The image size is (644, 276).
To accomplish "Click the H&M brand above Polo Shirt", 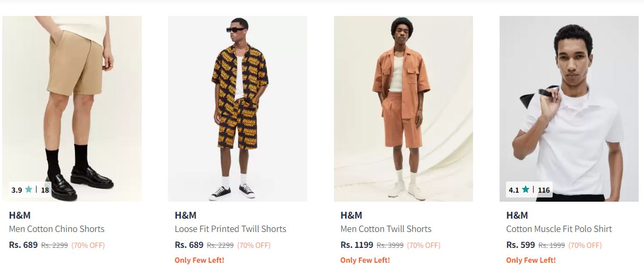I will (517, 215).
